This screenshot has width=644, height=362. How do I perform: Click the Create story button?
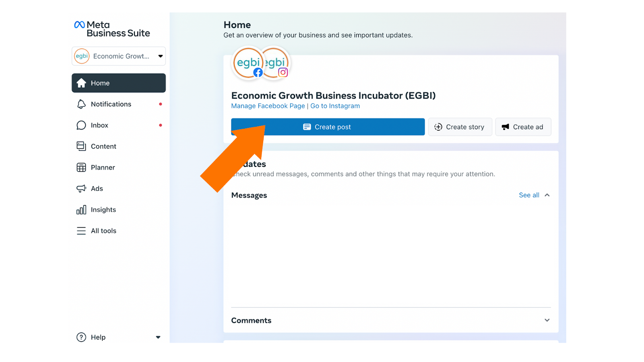(460, 127)
